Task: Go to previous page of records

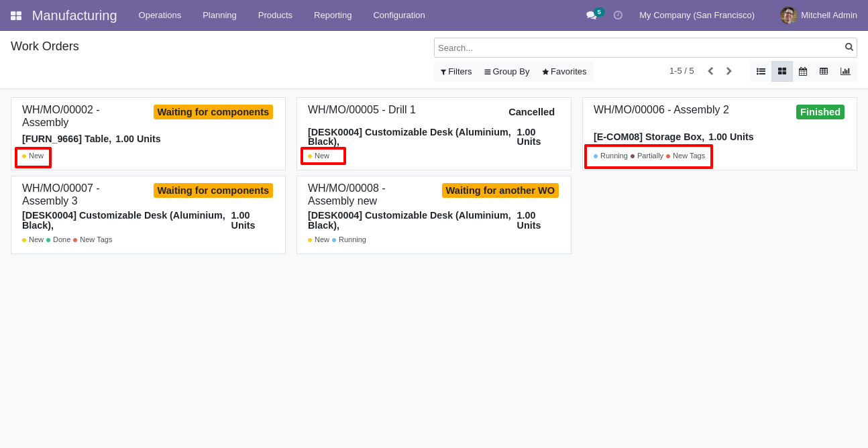Action: 710,71
